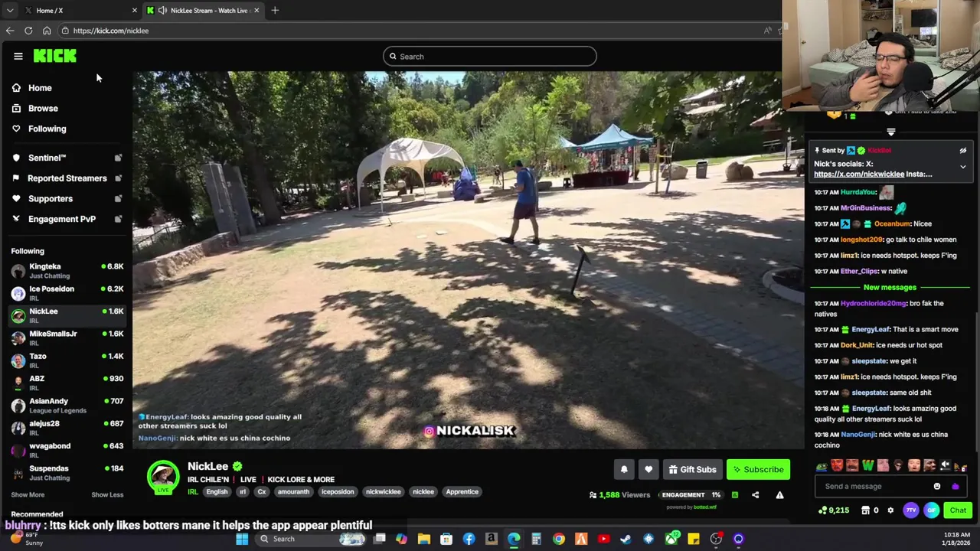Viewport: 980px width, 551px height.
Task: Open chat settings gear
Action: [x=890, y=510]
